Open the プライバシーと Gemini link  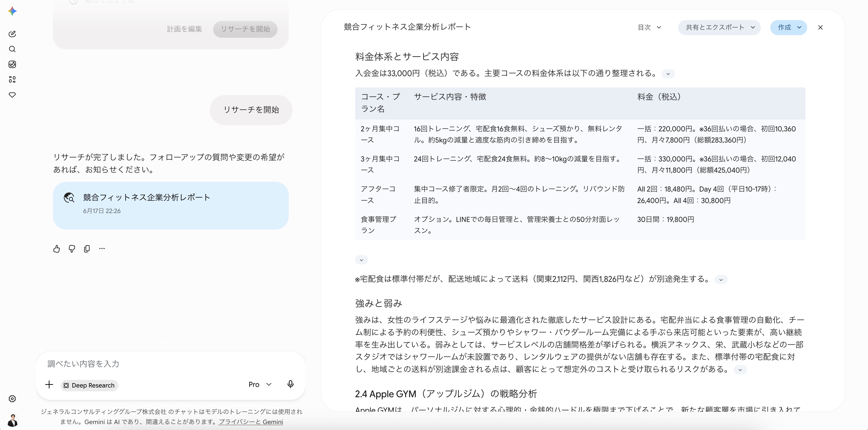click(x=251, y=422)
